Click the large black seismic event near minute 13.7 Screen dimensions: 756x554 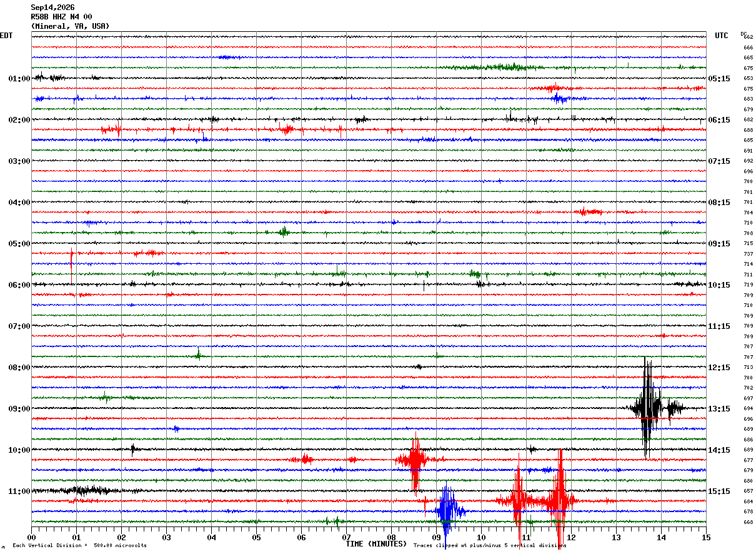pyautogui.click(x=647, y=408)
